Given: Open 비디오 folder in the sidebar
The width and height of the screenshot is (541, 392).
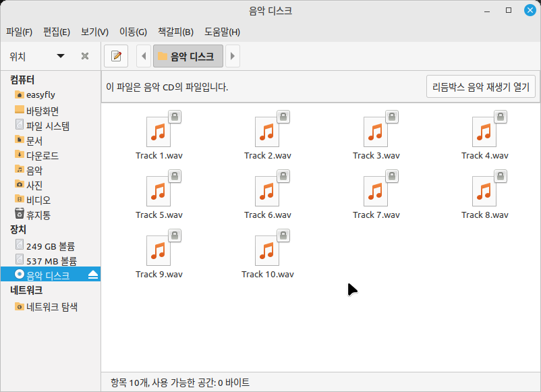Looking at the screenshot, I should [51, 200].
